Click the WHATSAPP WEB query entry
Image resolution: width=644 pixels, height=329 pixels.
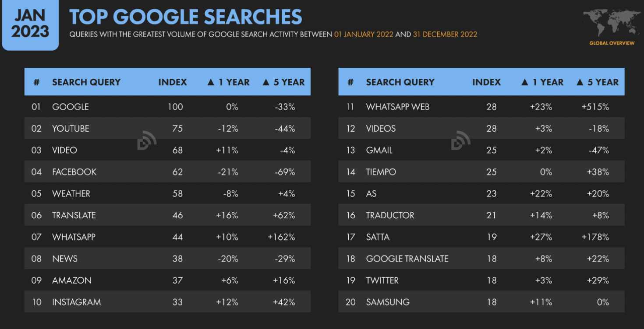point(398,107)
